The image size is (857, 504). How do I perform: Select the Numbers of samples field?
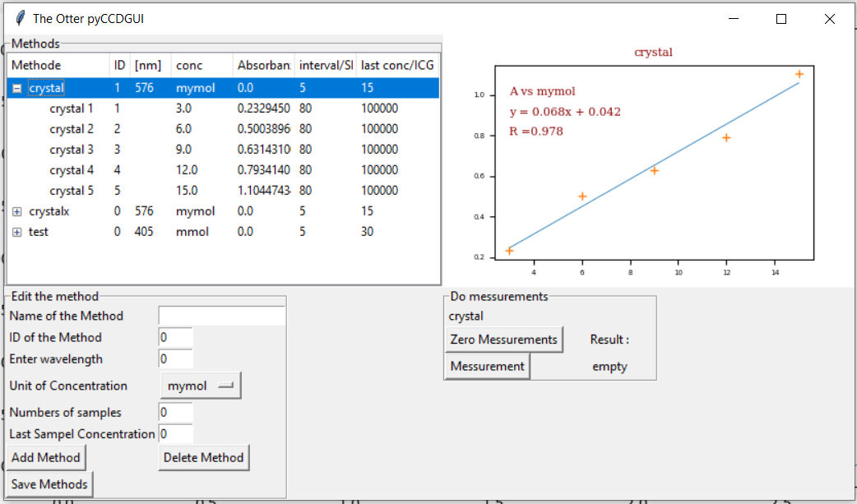point(175,412)
